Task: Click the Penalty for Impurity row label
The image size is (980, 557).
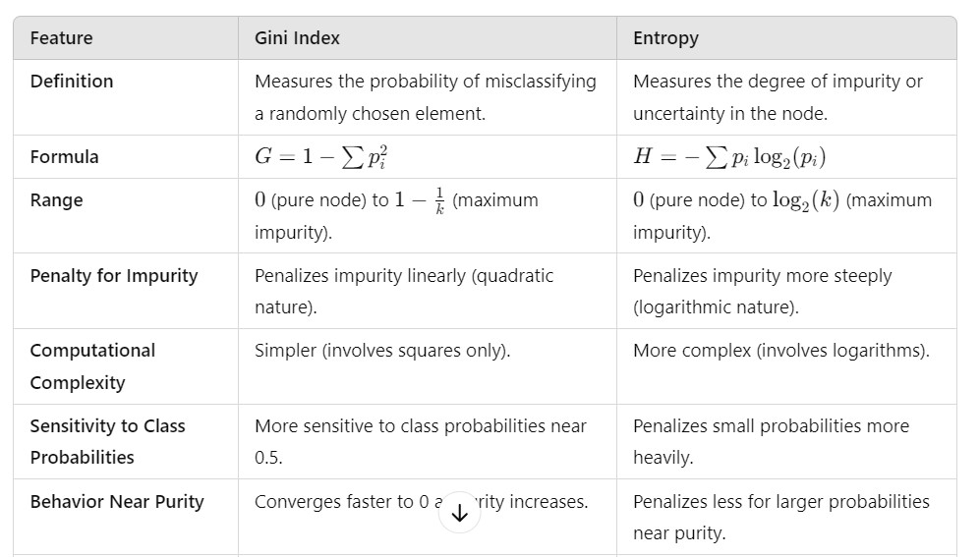Action: click(x=114, y=276)
